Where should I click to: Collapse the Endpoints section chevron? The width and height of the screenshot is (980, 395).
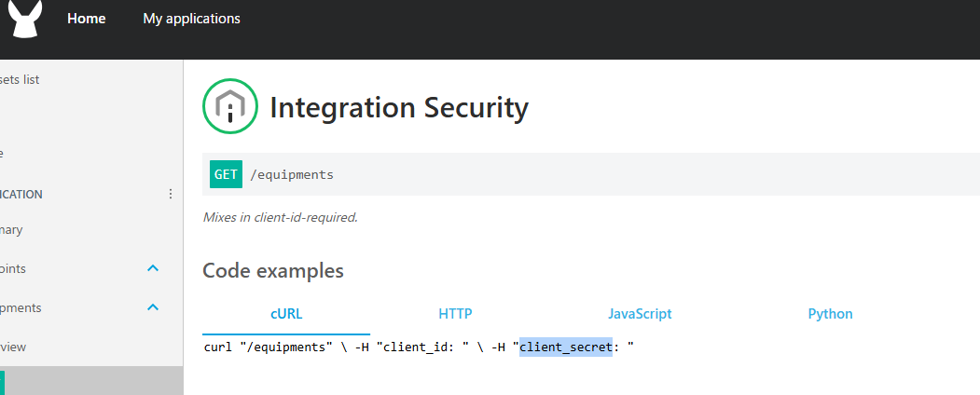(x=153, y=268)
